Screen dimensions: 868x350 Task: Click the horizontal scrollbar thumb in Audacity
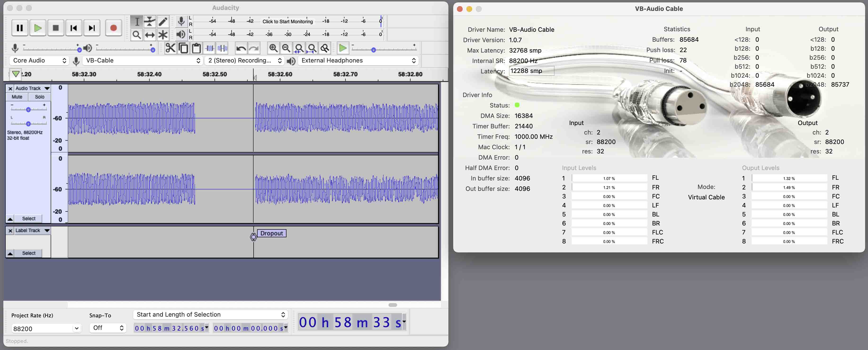click(x=393, y=305)
